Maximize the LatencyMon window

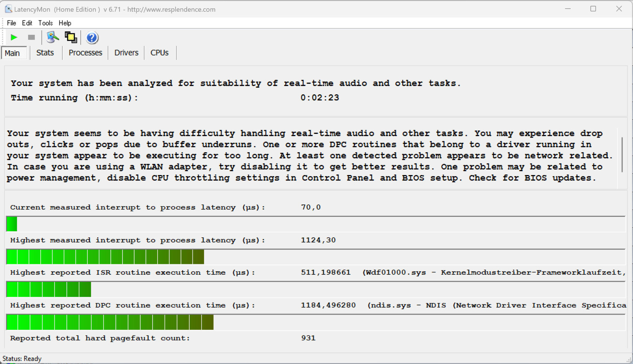tap(593, 9)
